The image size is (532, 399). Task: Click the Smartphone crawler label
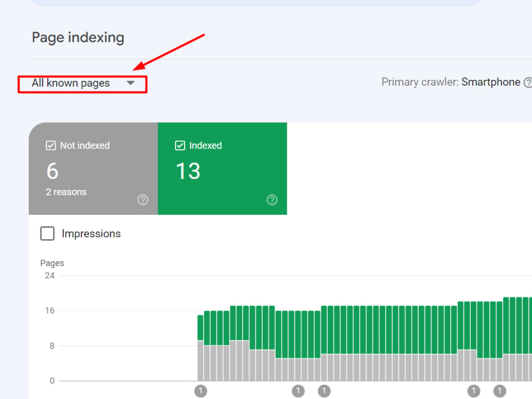[x=491, y=82]
